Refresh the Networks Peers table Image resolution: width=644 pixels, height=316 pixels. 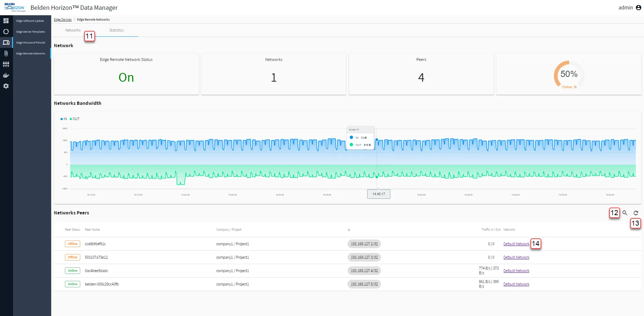click(x=636, y=213)
